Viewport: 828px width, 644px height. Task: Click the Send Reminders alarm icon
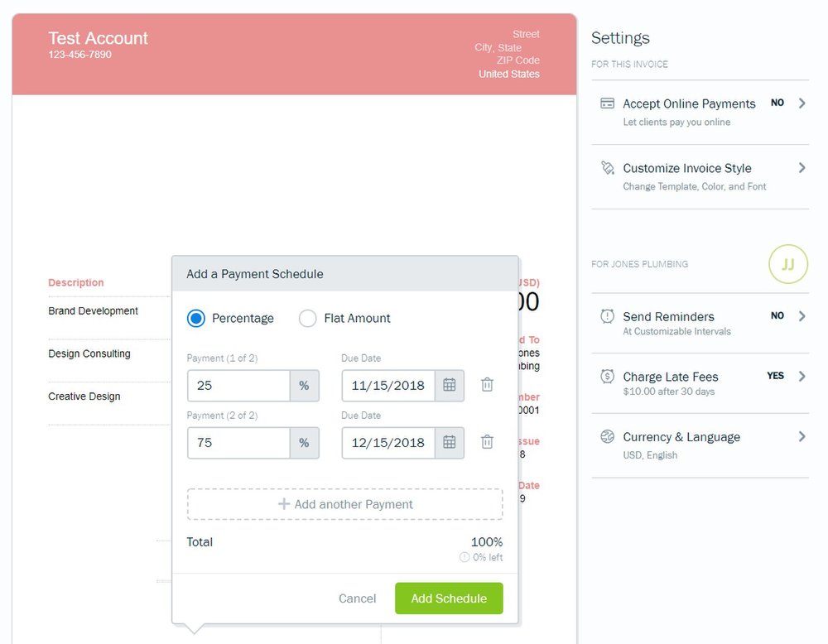pos(607,316)
